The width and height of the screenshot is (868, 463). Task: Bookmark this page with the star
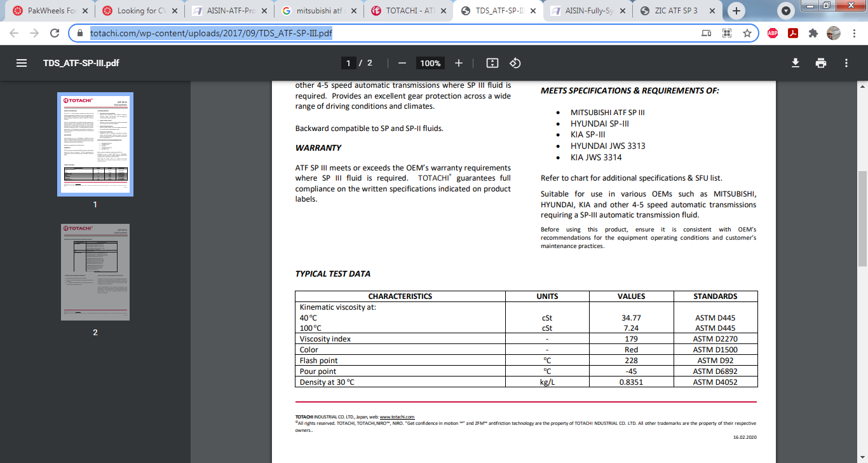(x=747, y=33)
